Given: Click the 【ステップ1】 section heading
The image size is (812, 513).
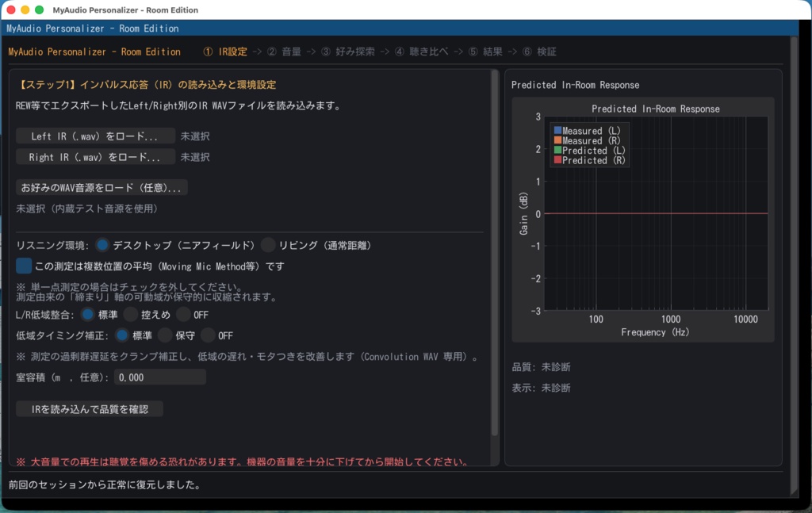Looking at the screenshot, I should pyautogui.click(x=147, y=84).
